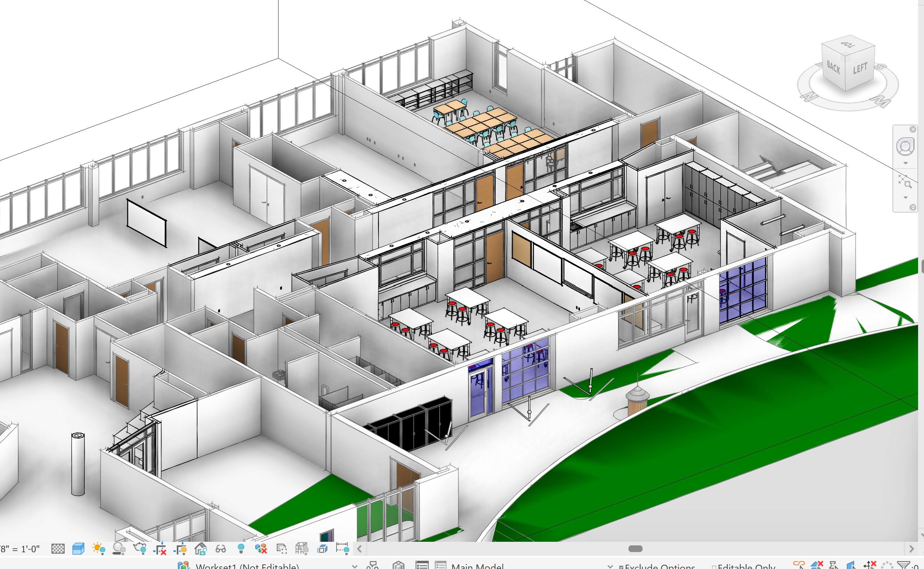The width and height of the screenshot is (924, 569).
Task: Click the BACK face of ViewCube
Action: click(833, 68)
